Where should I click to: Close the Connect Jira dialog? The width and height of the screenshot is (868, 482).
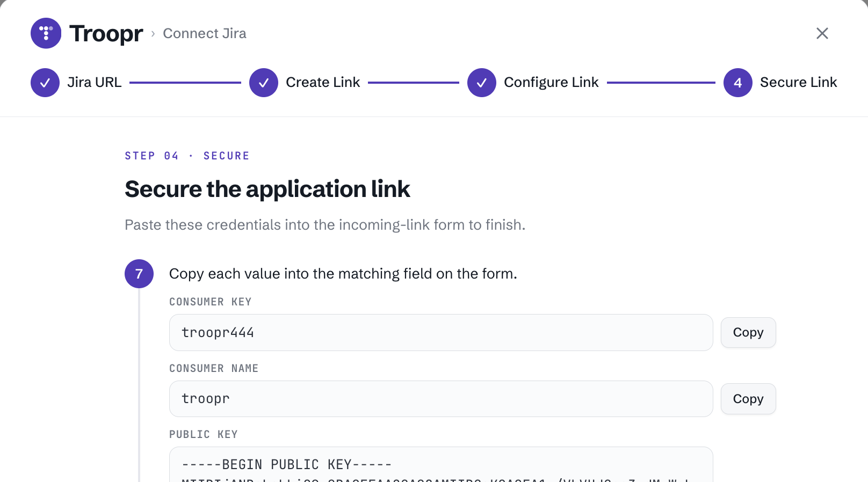[x=822, y=33]
